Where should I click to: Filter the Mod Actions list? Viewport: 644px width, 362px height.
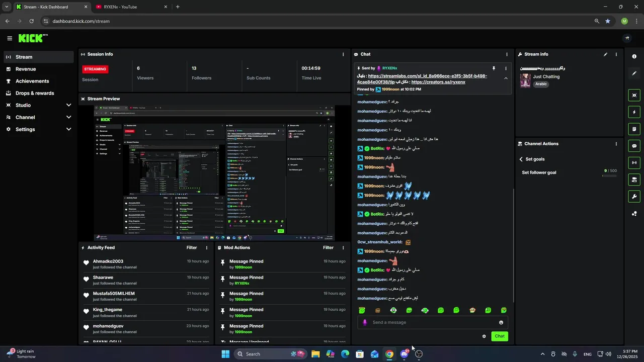328,248
